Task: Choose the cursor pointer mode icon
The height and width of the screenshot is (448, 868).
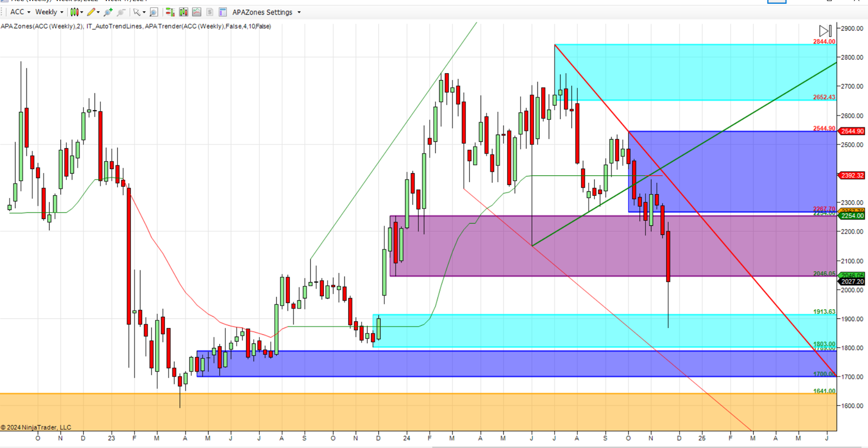Action: 138,12
